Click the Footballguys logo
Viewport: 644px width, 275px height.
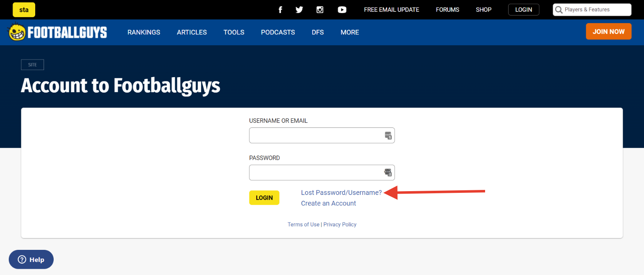(x=58, y=32)
